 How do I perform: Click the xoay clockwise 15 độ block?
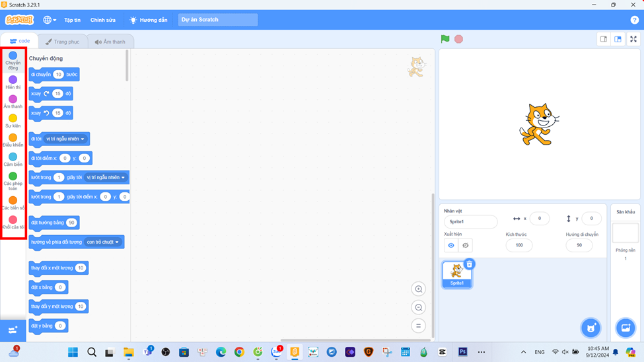[x=51, y=94]
